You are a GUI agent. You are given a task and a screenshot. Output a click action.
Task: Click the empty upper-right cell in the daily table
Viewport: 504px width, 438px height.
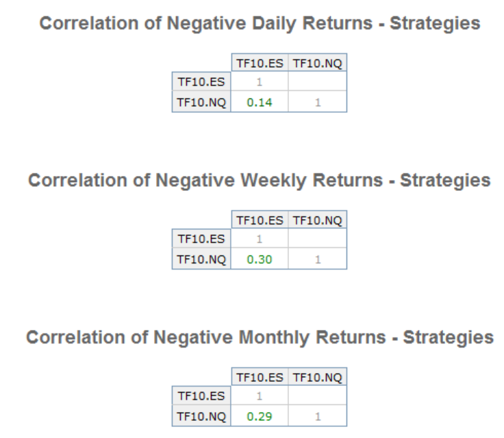[317, 82]
